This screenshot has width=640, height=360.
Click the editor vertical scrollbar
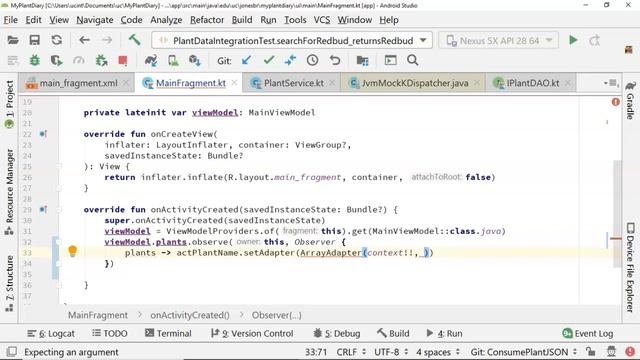coord(617,213)
